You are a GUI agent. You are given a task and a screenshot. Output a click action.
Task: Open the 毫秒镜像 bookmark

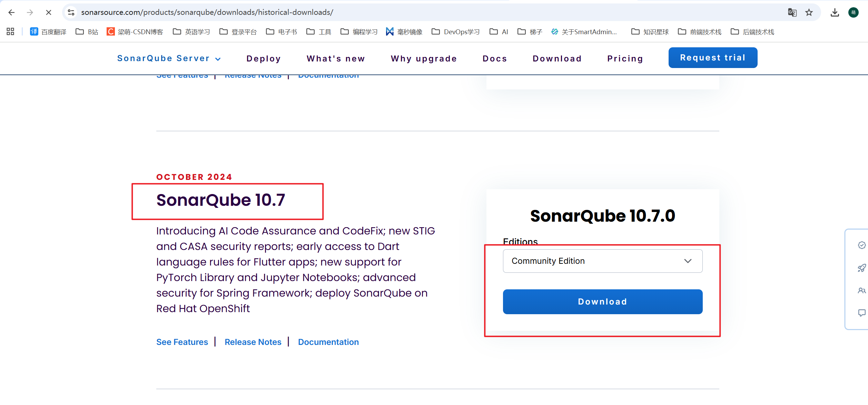click(404, 32)
